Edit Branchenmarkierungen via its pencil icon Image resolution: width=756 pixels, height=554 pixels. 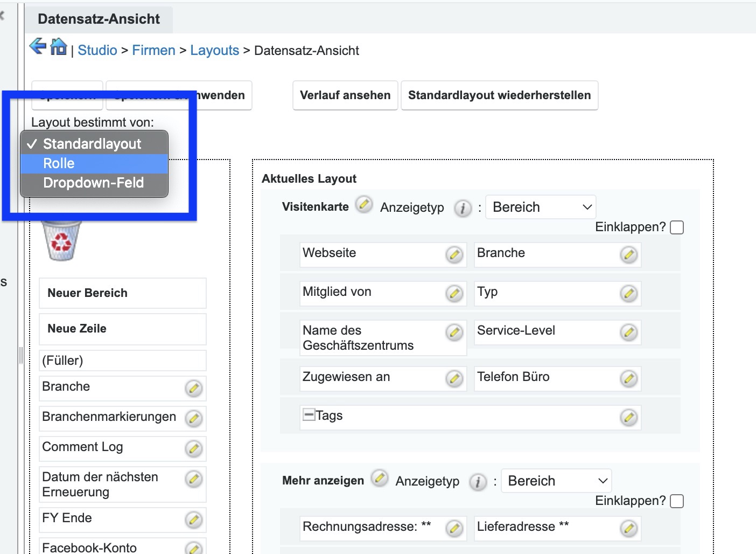point(194,418)
